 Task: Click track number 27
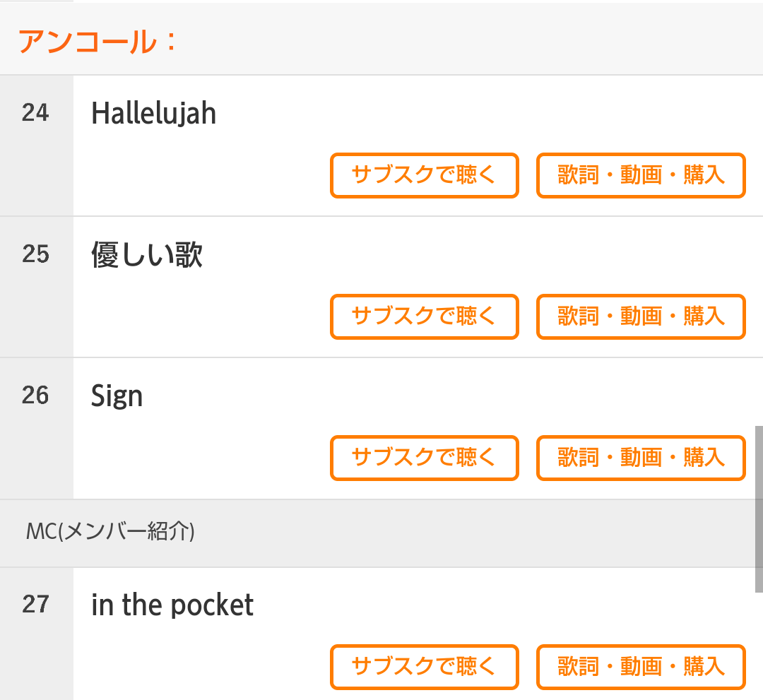click(35, 605)
